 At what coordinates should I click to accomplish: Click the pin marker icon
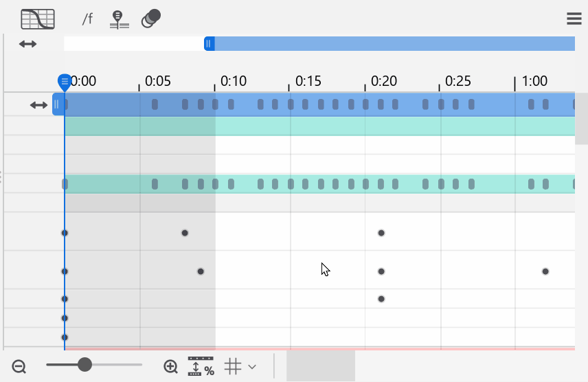120,19
